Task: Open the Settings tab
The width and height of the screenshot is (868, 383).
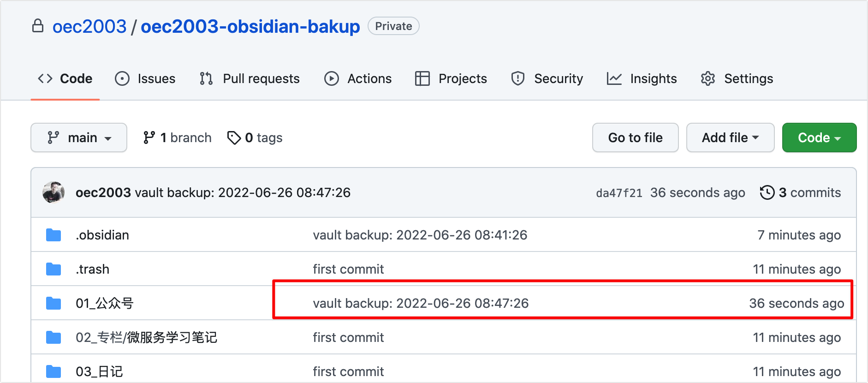Action: pos(737,78)
